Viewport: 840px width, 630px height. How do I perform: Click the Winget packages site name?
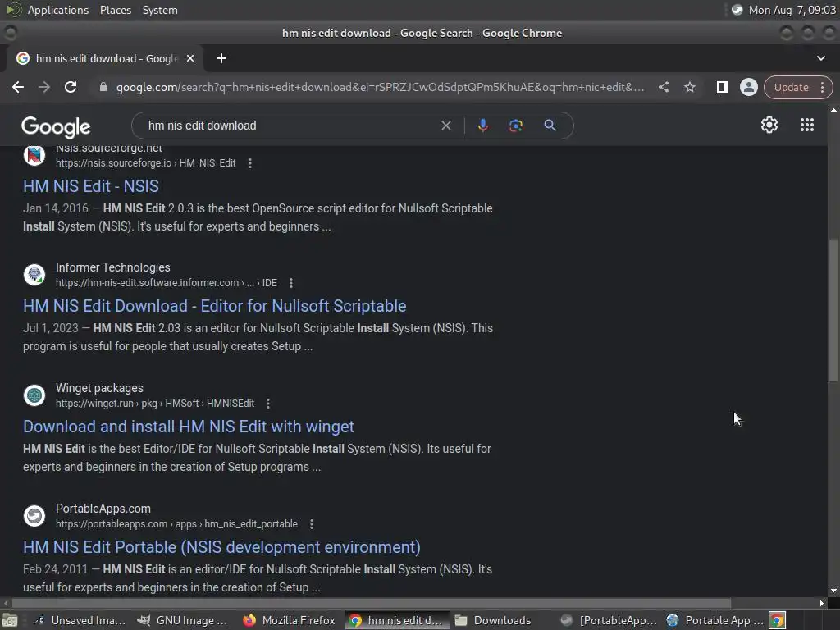pos(99,388)
